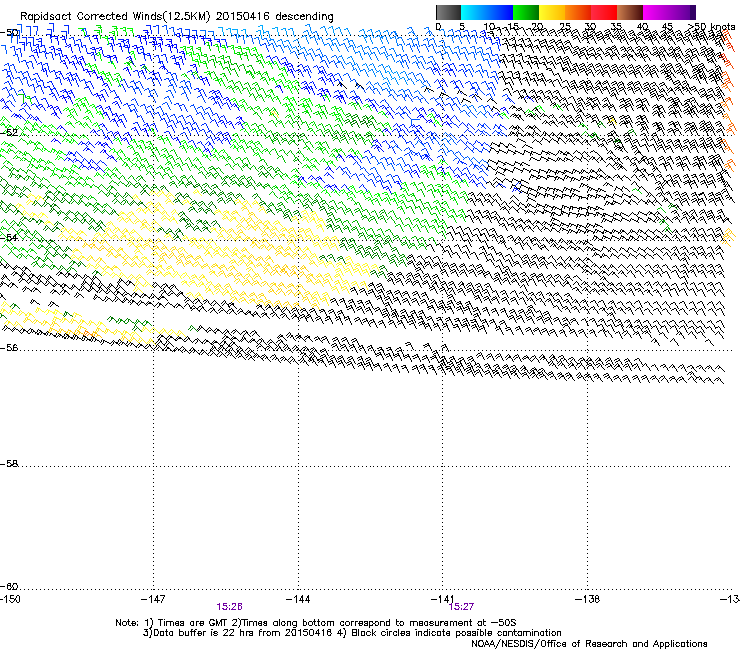
Task: Click the '-50' latitude label
Action: tap(10, 33)
